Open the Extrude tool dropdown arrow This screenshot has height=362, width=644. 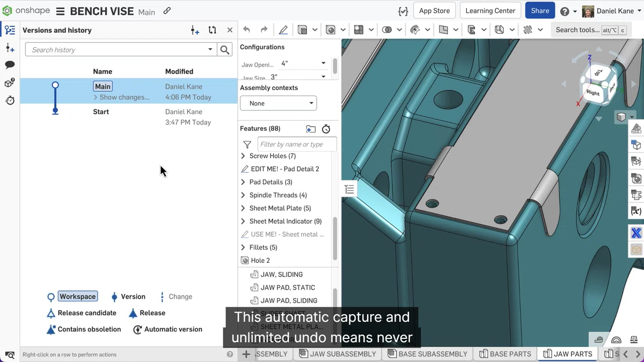(x=315, y=30)
